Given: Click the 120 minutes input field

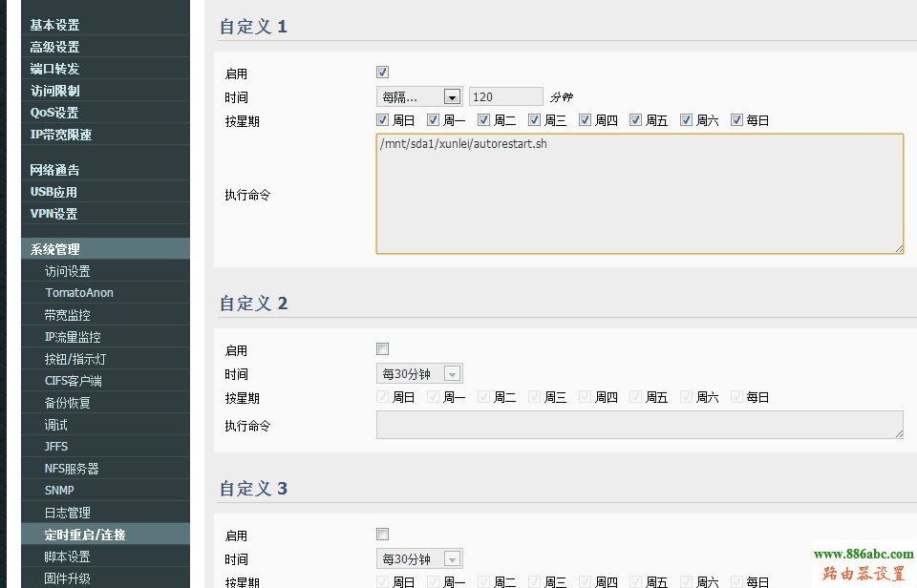Looking at the screenshot, I should (x=505, y=95).
